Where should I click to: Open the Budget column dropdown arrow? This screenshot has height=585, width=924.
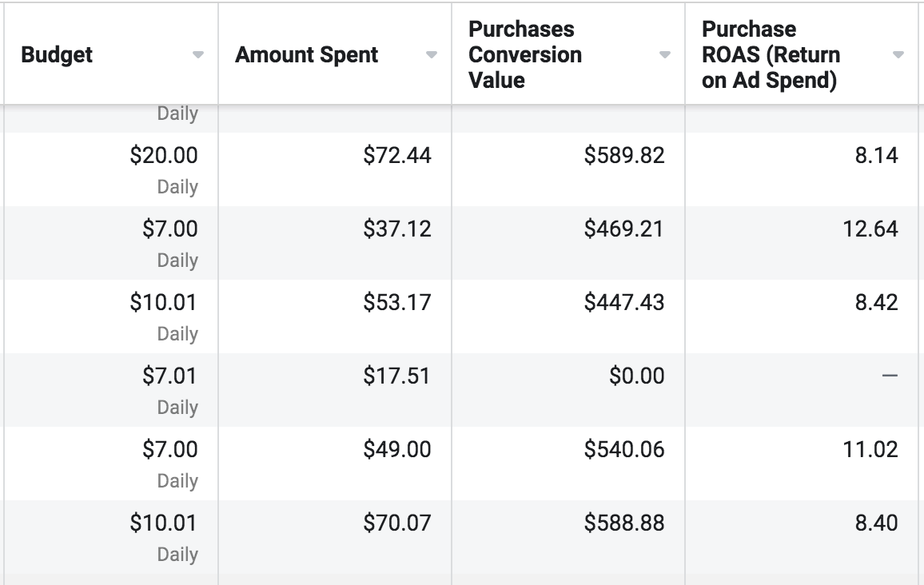198,55
